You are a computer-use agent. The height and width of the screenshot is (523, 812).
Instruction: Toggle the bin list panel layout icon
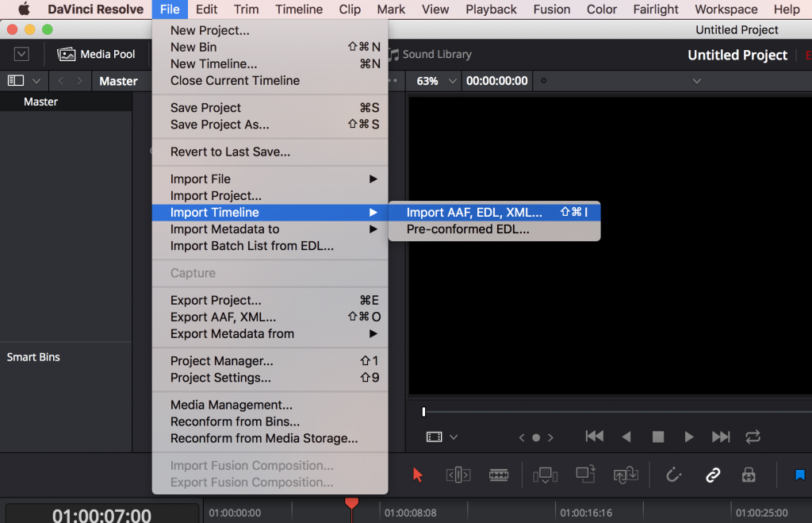pos(16,80)
